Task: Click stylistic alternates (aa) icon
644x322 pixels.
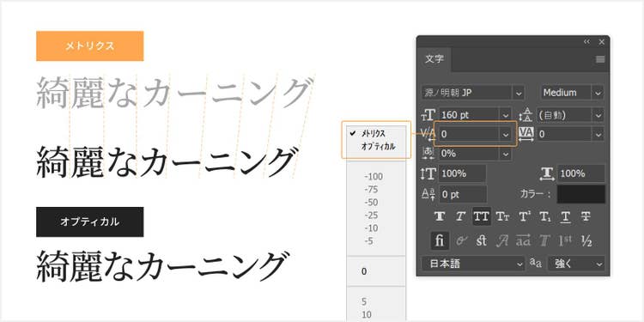Action: pyautogui.click(x=524, y=241)
